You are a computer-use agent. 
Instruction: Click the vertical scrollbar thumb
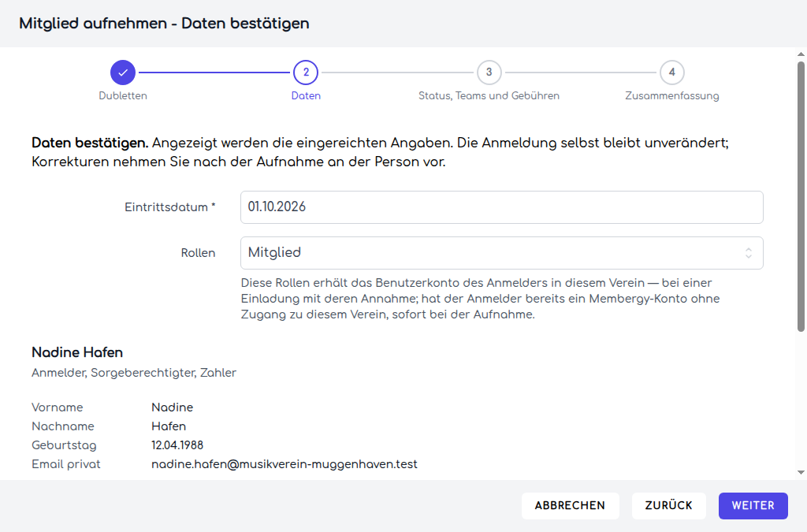[801, 196]
